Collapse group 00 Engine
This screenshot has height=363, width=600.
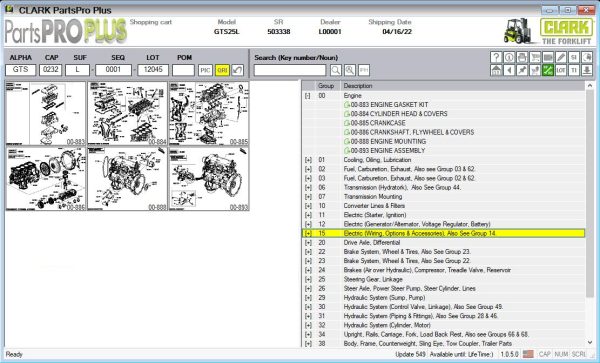coord(308,96)
